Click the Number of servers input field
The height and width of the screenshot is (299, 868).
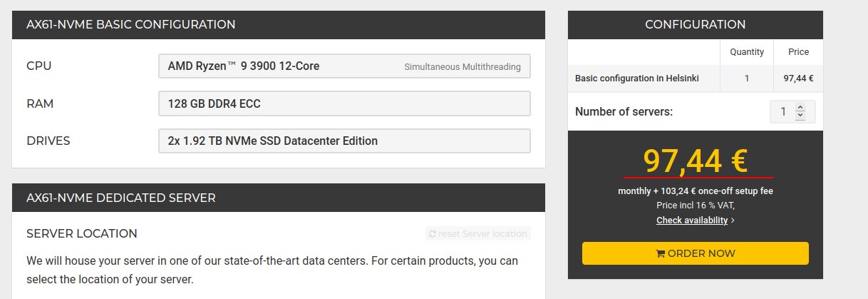(792, 112)
